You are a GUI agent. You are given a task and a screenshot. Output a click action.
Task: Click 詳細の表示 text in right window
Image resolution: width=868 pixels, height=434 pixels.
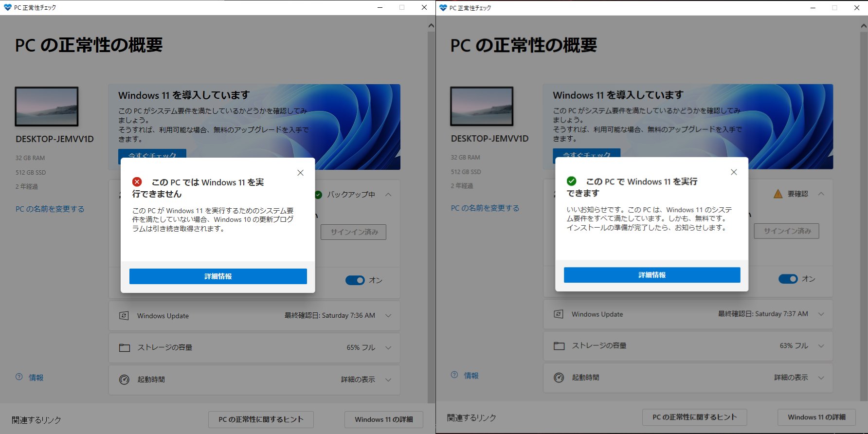click(x=791, y=378)
